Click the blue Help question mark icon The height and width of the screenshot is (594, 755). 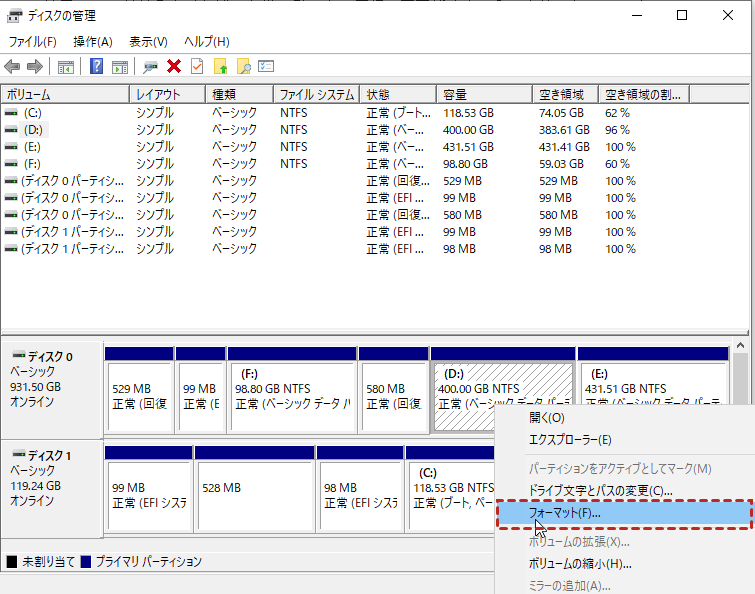coord(97,66)
